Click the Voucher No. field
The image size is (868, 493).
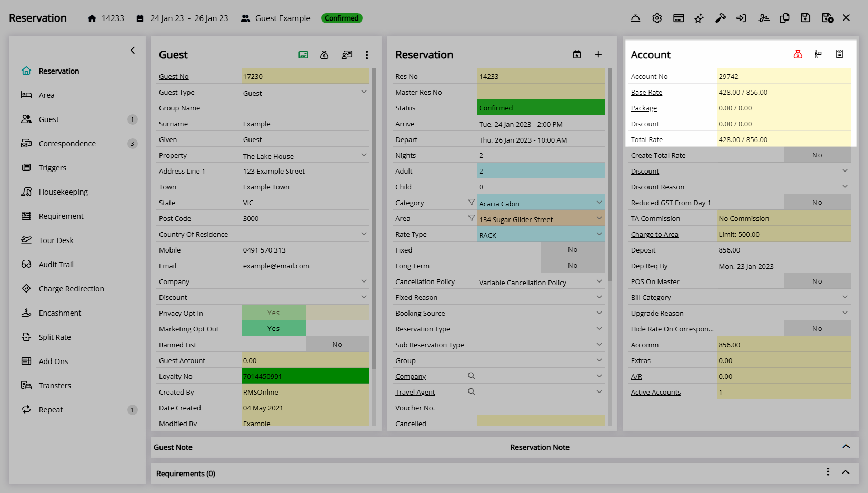tap(541, 408)
